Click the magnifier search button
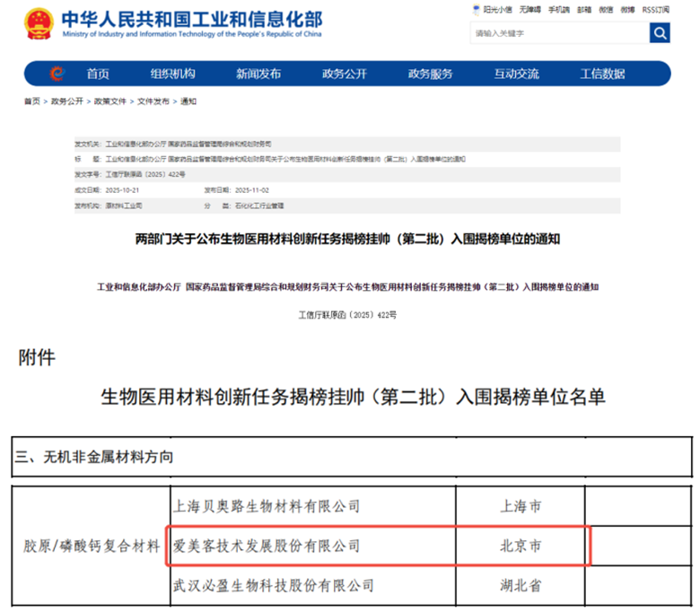Image resolution: width=700 pixels, height=613 pixels. 660,33
